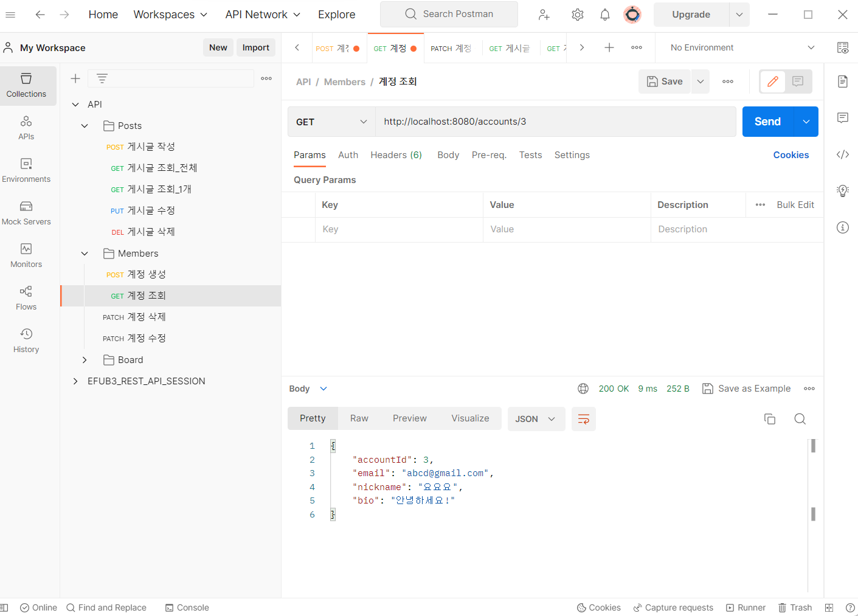
Task: Go forward with the right arrow
Action: [64, 15]
